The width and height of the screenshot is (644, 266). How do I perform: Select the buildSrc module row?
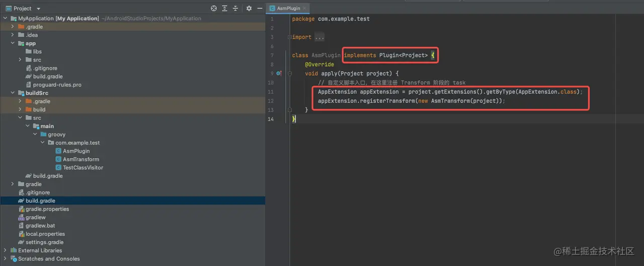[x=132, y=93]
